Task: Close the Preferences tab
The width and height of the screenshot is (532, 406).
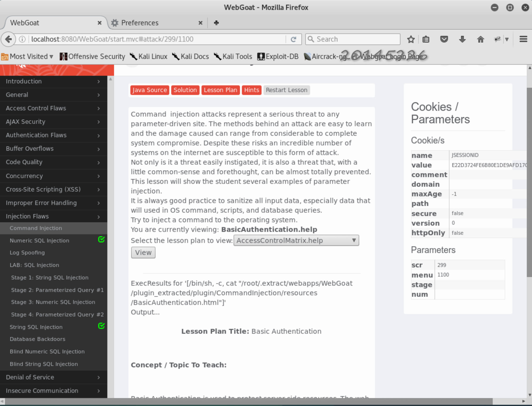Action: tap(200, 23)
